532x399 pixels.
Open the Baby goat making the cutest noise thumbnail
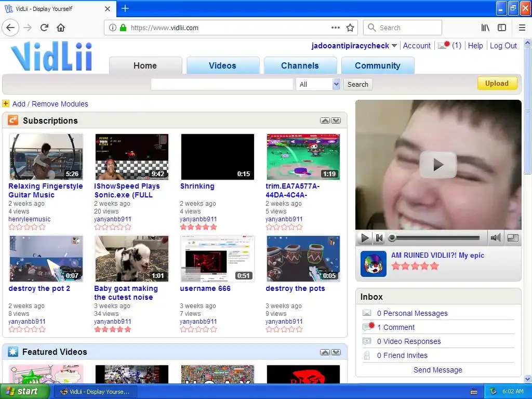tap(132, 259)
